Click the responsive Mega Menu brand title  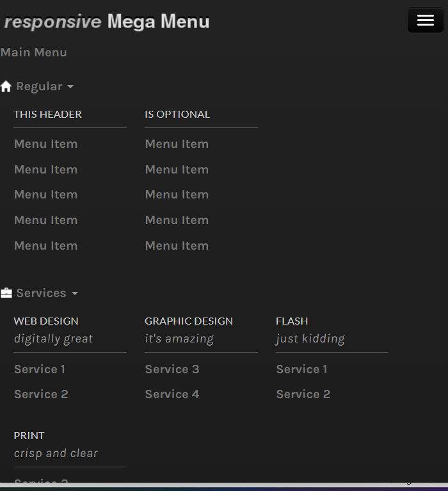coord(107,22)
